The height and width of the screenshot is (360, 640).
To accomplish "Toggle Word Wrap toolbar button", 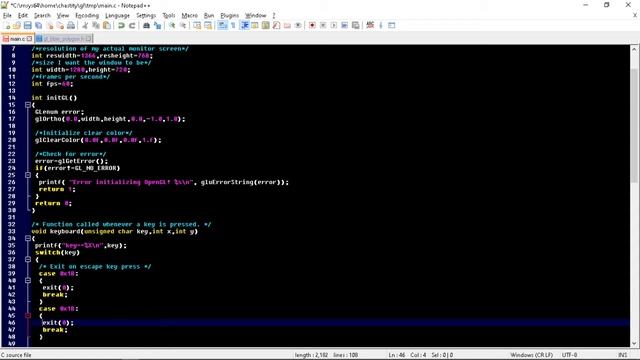I will (222, 25).
